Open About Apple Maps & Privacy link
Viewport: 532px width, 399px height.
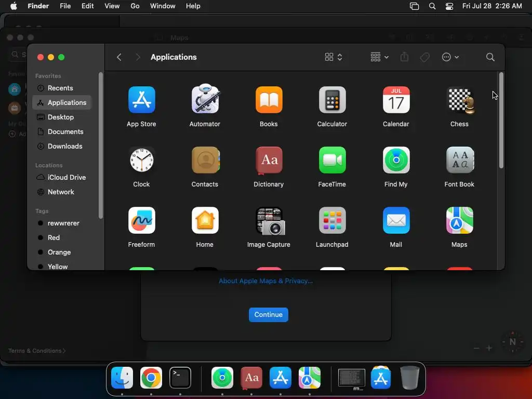tap(265, 281)
